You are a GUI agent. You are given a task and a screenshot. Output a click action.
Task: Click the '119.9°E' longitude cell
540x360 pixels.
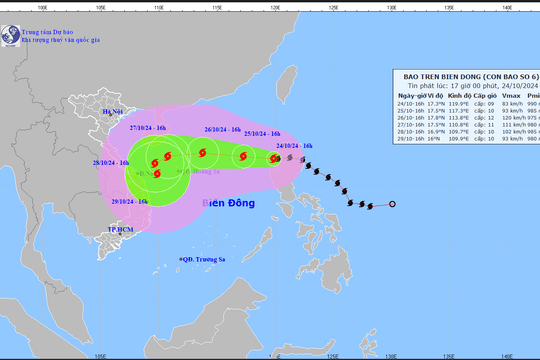coord(458,104)
